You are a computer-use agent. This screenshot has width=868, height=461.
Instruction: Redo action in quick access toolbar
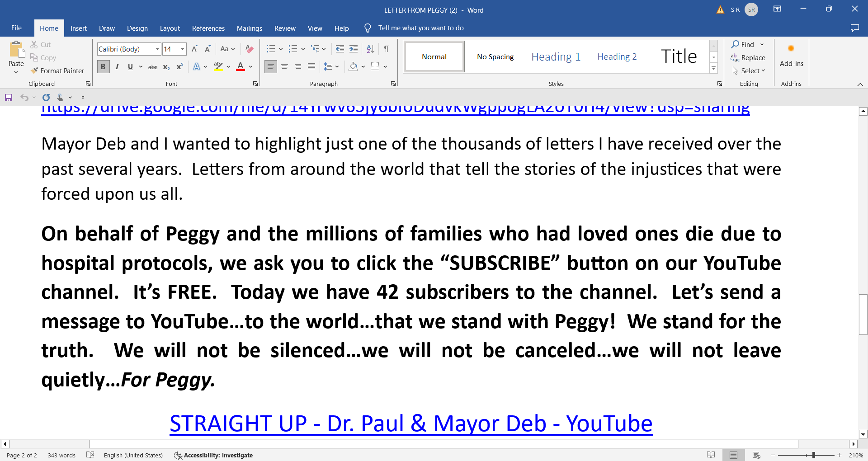click(x=46, y=98)
